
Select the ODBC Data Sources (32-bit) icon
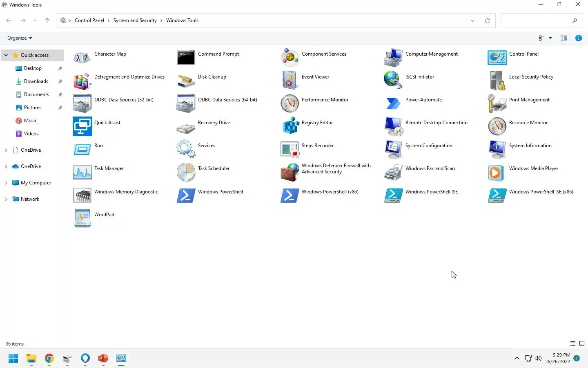click(82, 103)
